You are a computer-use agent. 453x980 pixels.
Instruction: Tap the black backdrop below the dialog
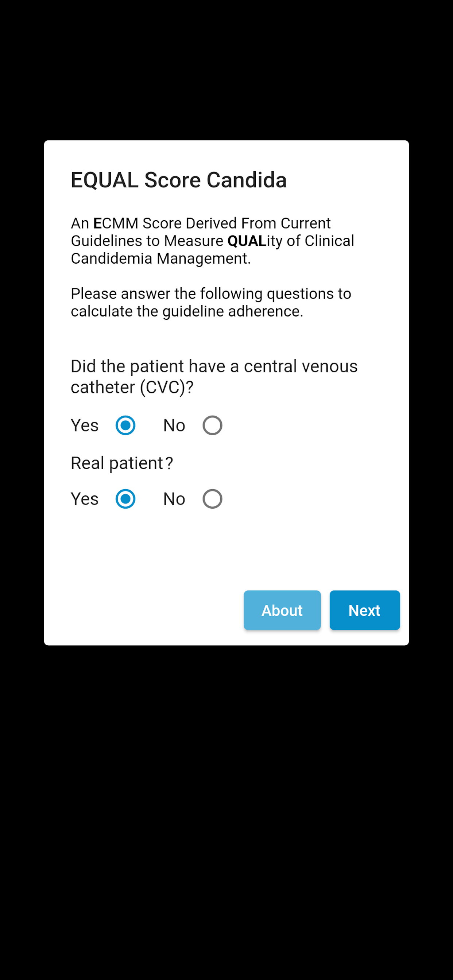(x=226, y=810)
